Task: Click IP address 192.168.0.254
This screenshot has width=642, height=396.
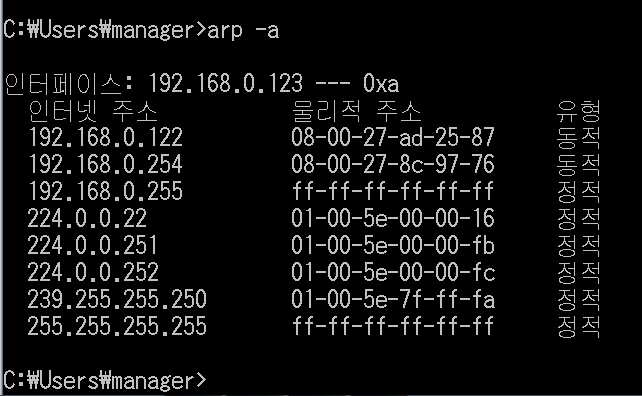Action: click(x=105, y=164)
